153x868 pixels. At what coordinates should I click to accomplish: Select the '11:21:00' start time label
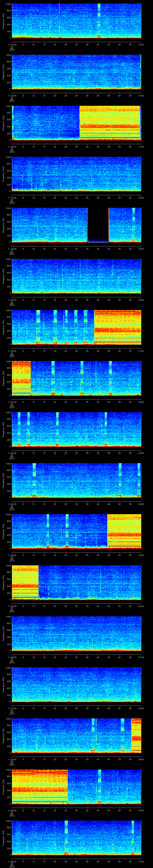pos(12,402)
